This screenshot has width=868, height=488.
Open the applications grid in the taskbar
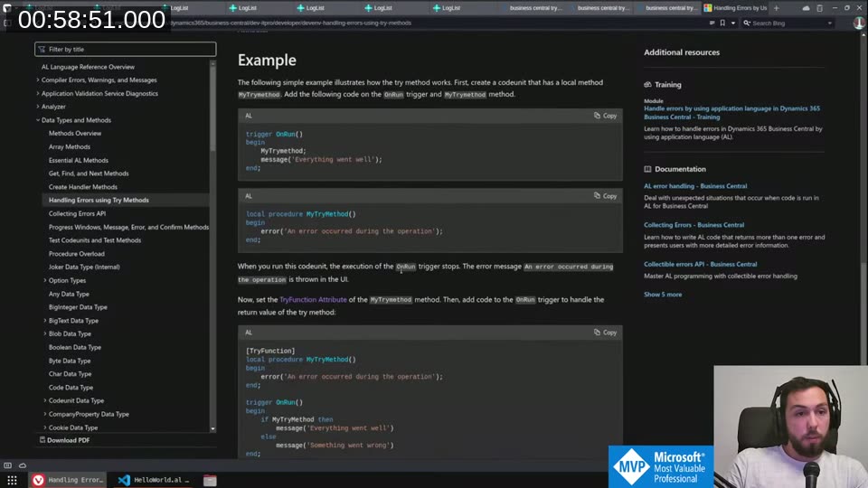click(12, 480)
